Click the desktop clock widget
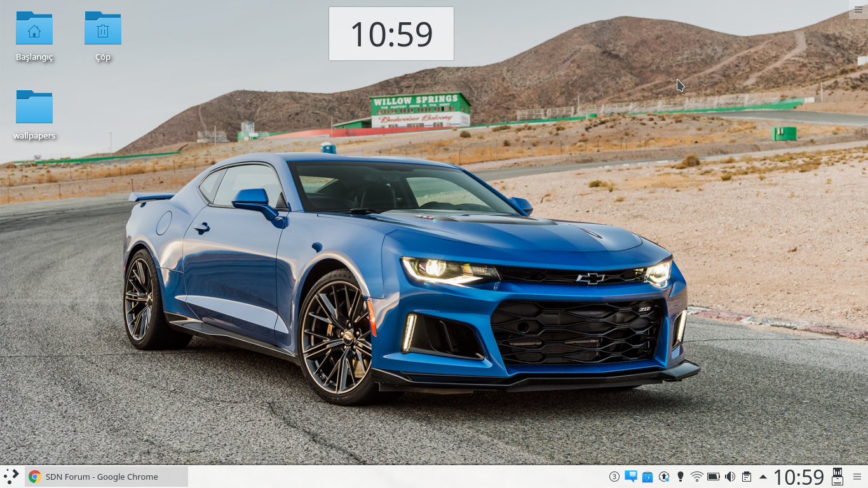Viewport: 868px width, 488px height. 391,34
